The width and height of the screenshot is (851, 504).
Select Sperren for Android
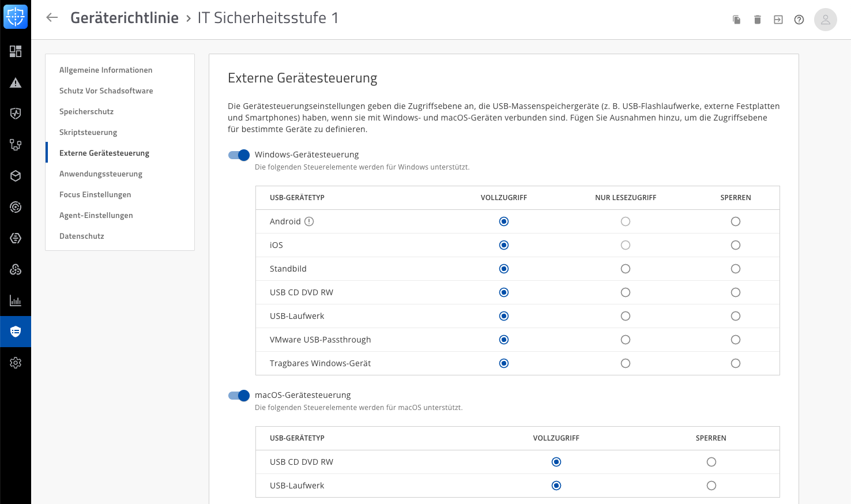736,221
